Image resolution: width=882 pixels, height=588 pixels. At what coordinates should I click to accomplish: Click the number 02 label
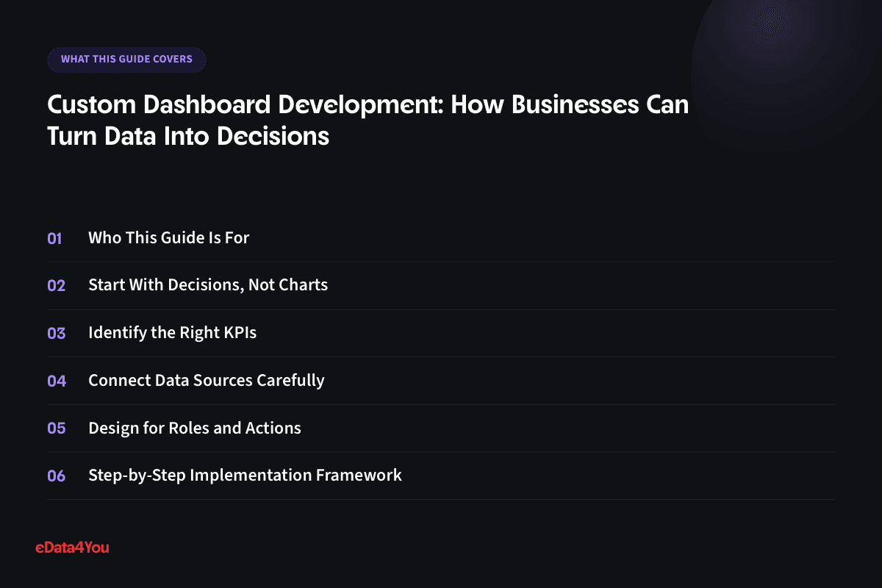tap(57, 285)
